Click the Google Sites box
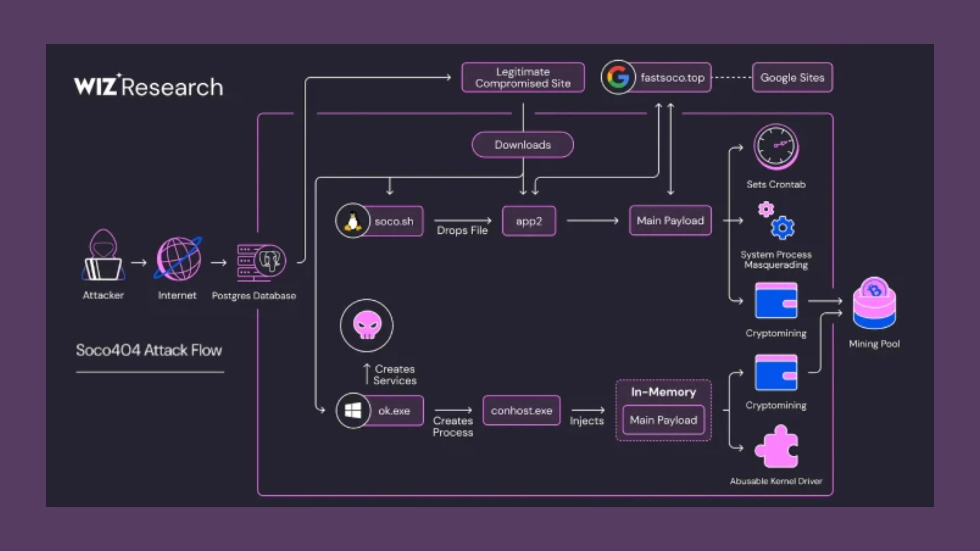The width and height of the screenshot is (980, 551). tap(792, 78)
